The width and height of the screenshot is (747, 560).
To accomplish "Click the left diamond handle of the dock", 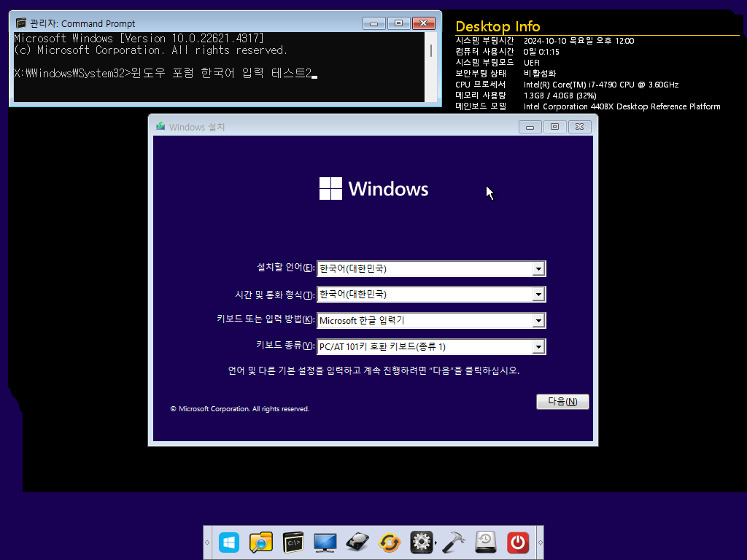I will (x=207, y=542).
